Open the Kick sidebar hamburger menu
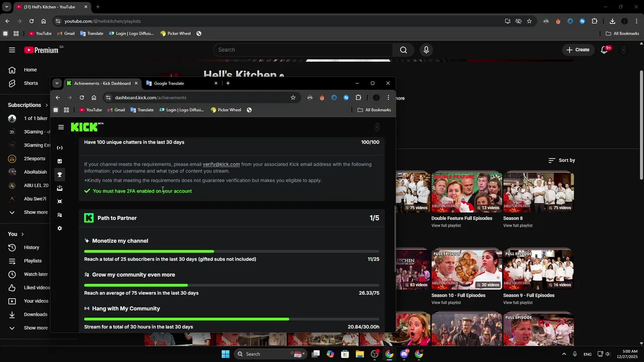The width and height of the screenshot is (644, 362). pyautogui.click(x=61, y=127)
